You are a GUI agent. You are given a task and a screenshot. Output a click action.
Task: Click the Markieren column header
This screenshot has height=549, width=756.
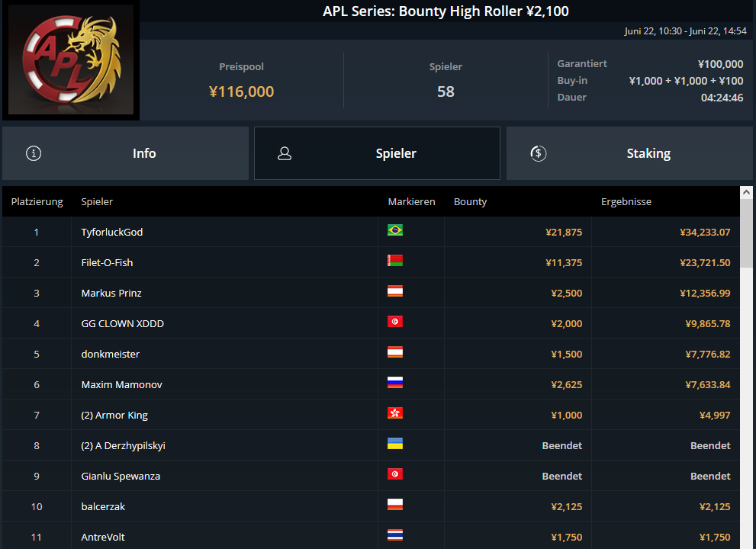[411, 201]
